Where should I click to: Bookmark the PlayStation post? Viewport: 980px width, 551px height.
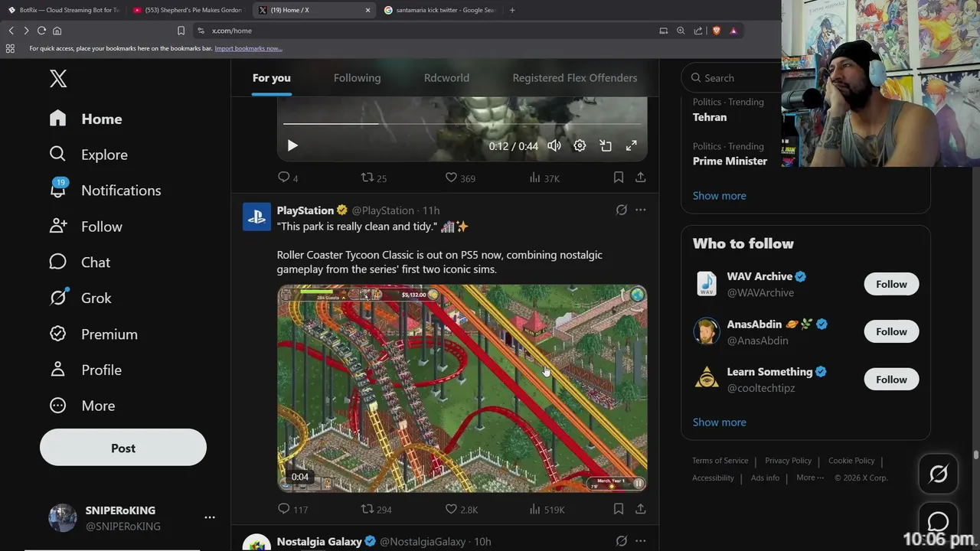click(x=618, y=509)
